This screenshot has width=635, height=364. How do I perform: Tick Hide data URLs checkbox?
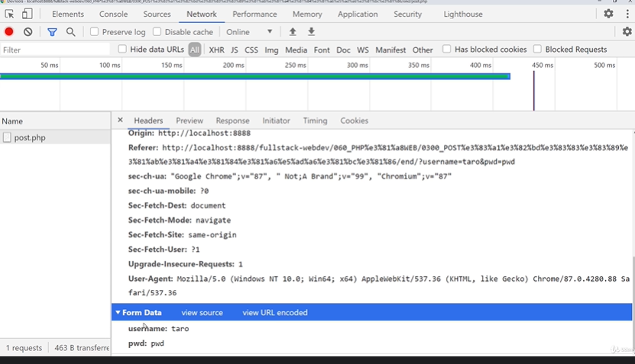122,50
